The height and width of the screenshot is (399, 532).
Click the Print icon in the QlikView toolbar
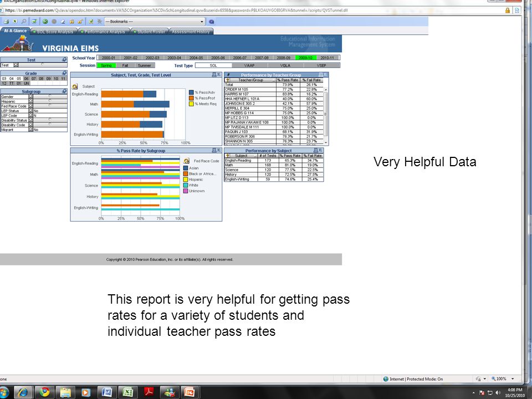(6, 22)
